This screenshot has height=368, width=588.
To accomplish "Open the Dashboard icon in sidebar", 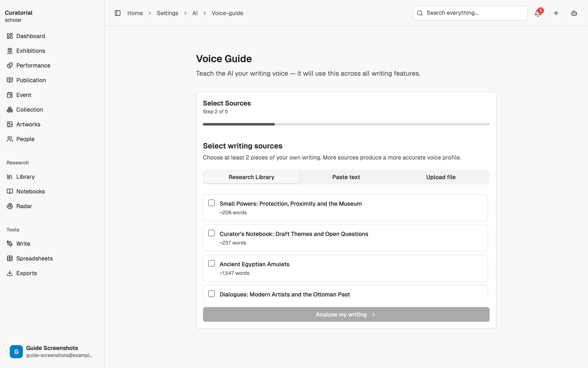I will pyautogui.click(x=10, y=36).
